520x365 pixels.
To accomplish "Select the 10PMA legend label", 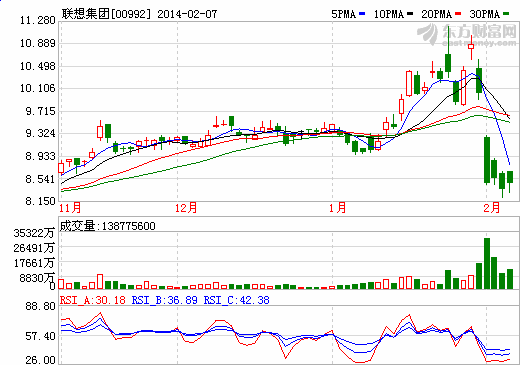I will 389,14.
